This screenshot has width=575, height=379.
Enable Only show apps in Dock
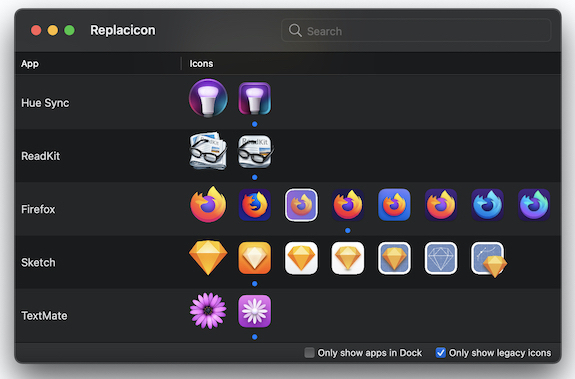tap(310, 353)
